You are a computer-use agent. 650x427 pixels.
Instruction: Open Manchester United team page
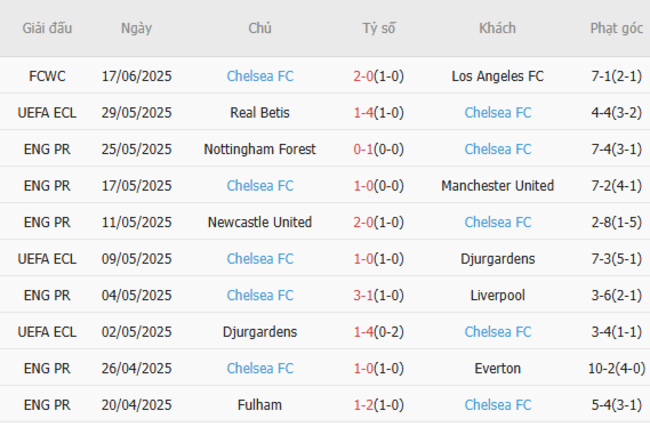(497, 186)
